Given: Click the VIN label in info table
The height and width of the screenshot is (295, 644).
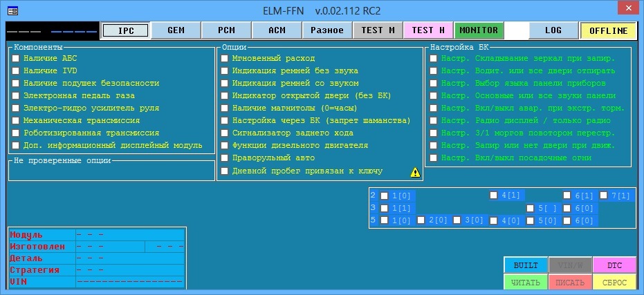Looking at the screenshot, I should click(18, 281).
